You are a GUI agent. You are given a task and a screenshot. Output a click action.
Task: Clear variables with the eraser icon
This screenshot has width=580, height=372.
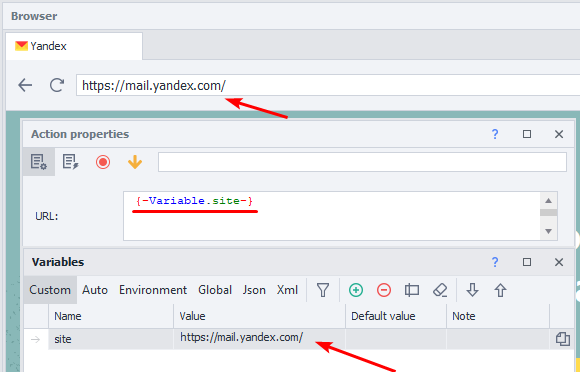440,290
